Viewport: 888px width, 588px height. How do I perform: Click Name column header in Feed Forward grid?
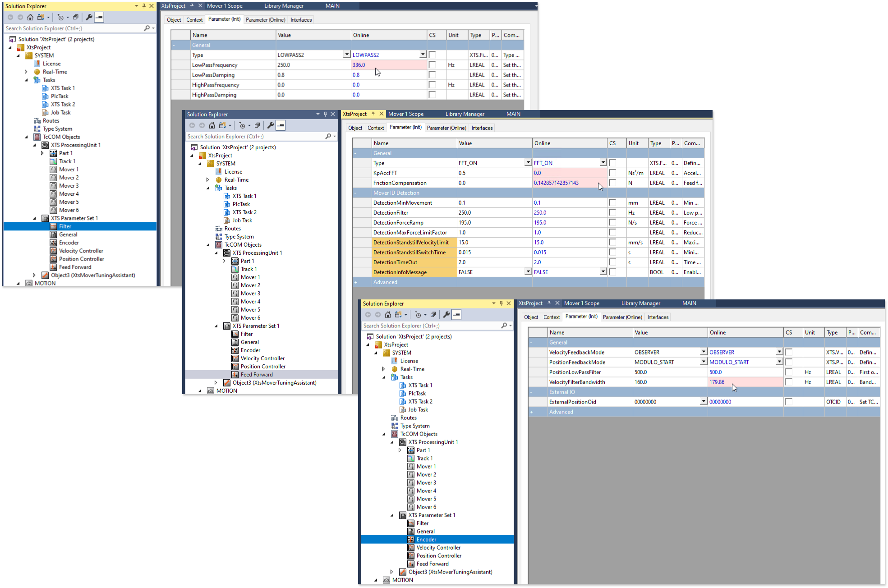(x=414, y=143)
